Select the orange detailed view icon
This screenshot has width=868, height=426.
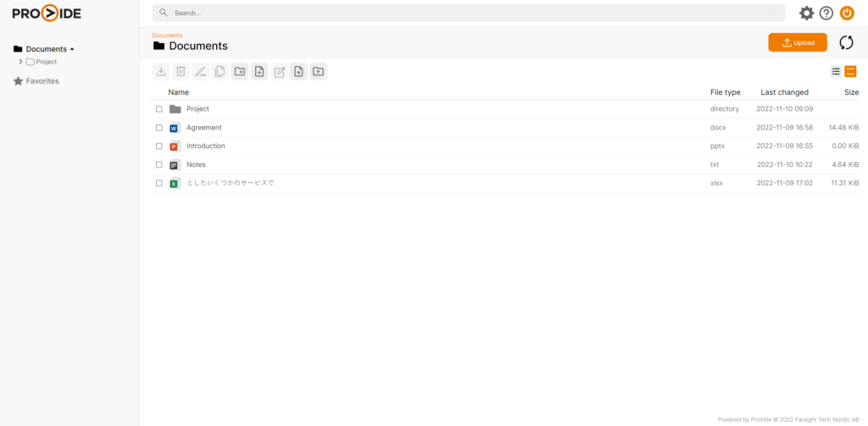(850, 71)
